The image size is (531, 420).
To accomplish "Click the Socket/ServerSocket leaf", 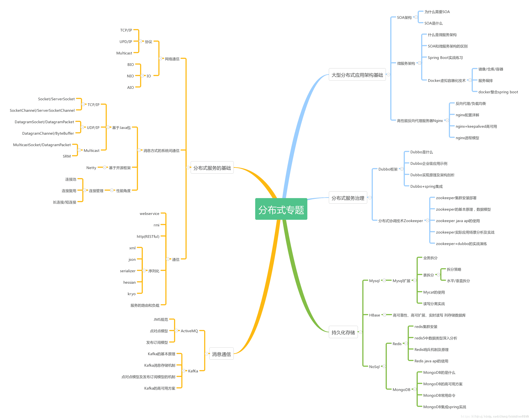I will click(x=56, y=99).
